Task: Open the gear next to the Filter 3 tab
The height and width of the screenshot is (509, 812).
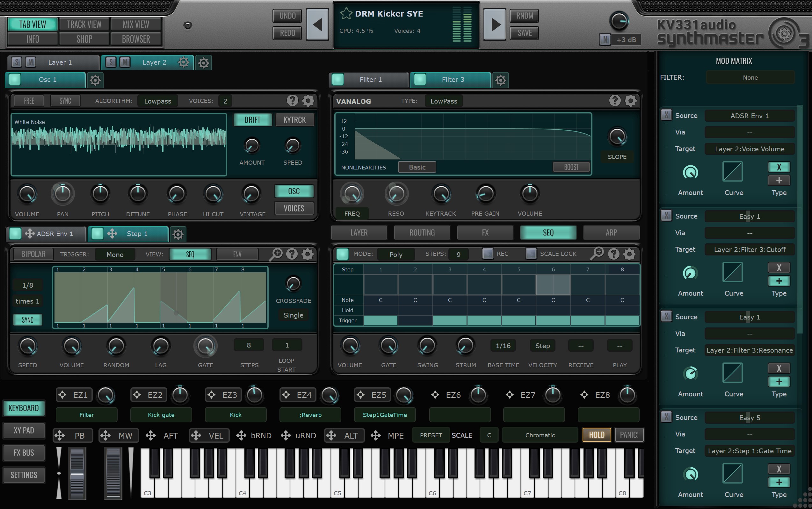Action: pyautogui.click(x=500, y=80)
